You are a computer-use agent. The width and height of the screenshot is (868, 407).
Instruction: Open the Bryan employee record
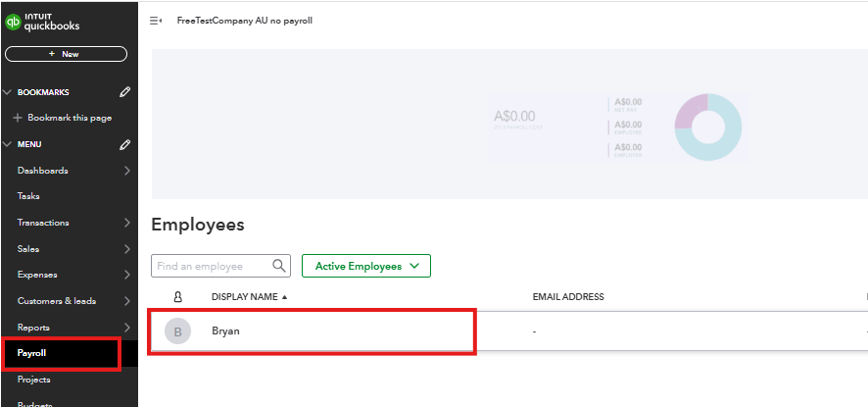pyautogui.click(x=226, y=331)
